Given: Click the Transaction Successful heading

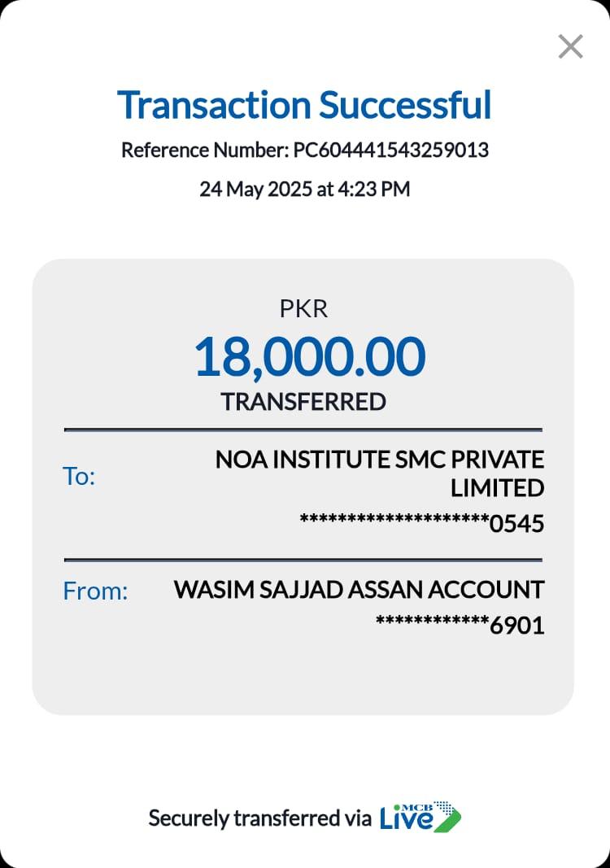Looking at the screenshot, I should (304, 105).
